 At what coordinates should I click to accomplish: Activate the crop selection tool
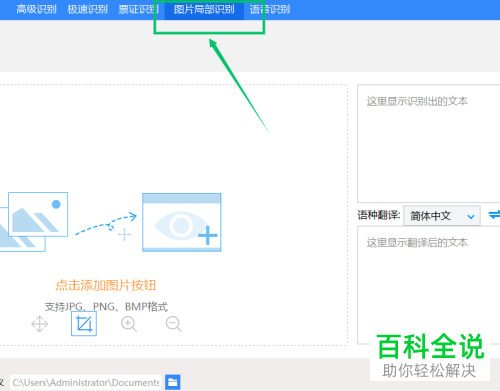pos(84,324)
